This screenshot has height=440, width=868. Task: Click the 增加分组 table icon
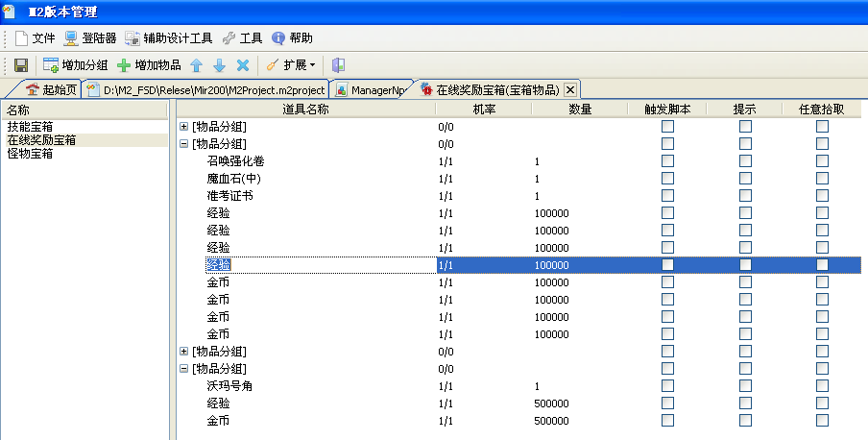(51, 65)
